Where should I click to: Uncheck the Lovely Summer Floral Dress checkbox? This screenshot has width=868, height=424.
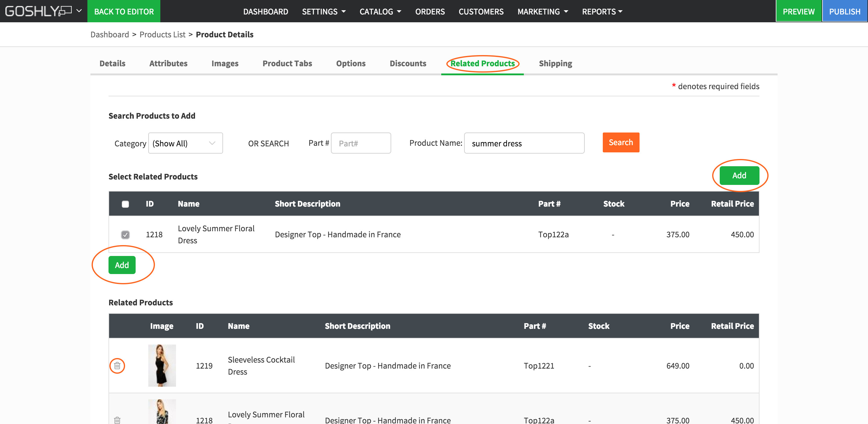(x=125, y=234)
